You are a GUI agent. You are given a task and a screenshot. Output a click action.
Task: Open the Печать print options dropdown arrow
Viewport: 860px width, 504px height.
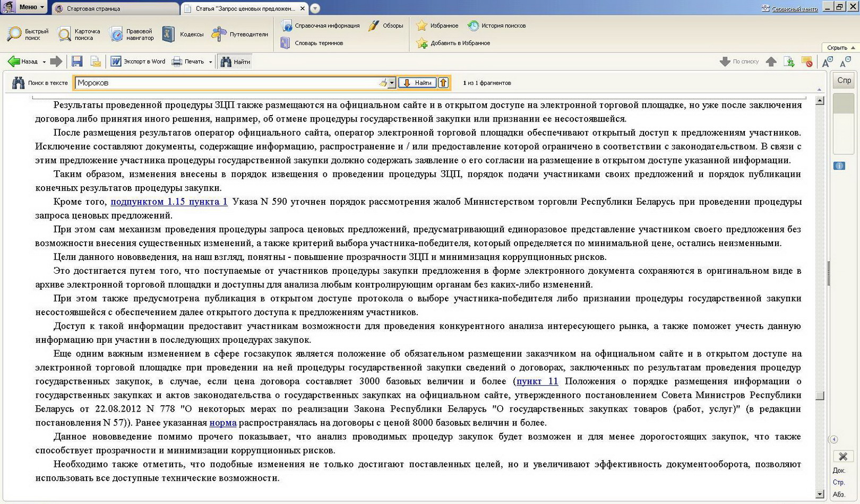coord(210,62)
